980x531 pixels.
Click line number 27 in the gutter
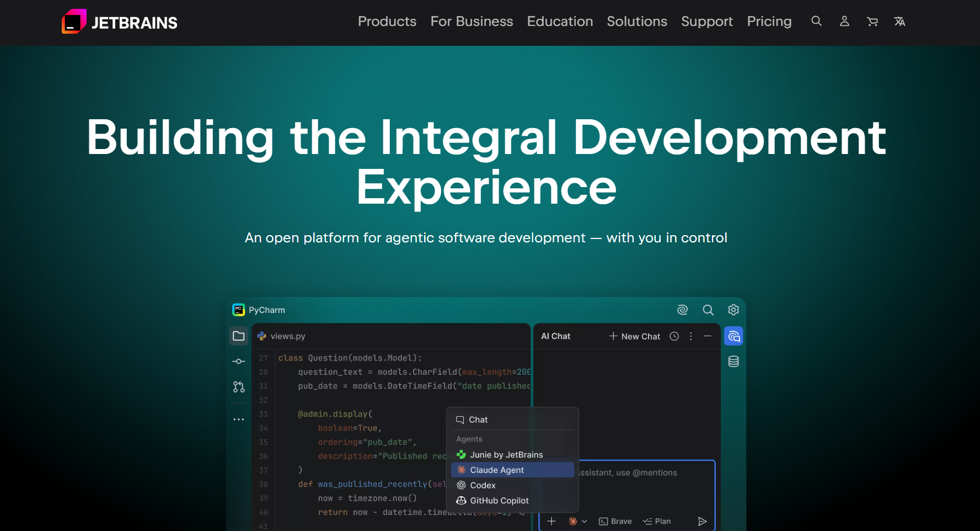[x=264, y=358]
